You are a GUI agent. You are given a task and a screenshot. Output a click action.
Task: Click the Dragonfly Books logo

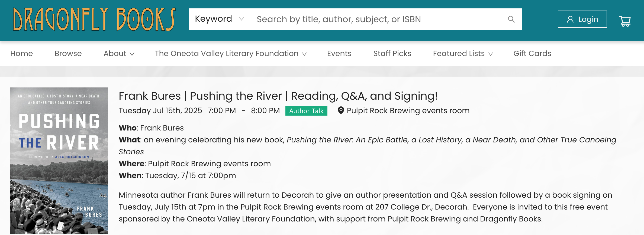tap(94, 19)
